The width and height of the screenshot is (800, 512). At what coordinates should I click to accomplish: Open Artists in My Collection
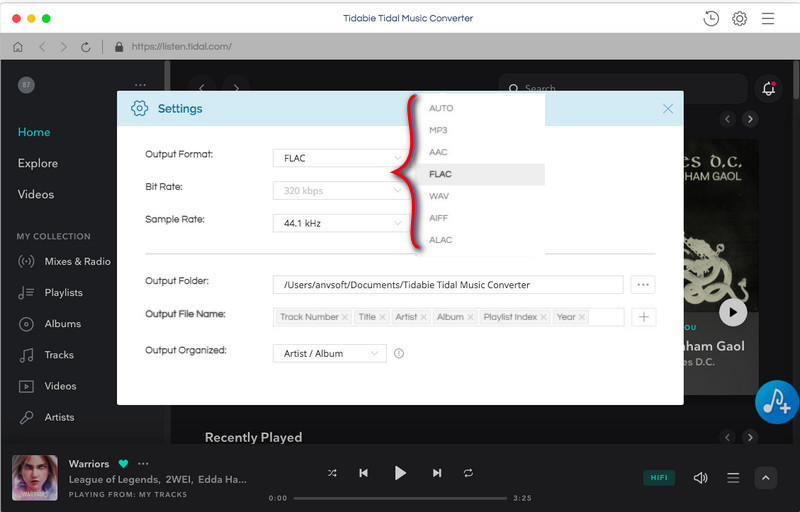tap(46, 417)
